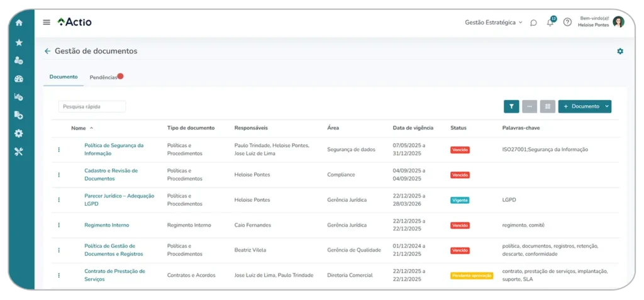Viewport: 644px width, 300px height.
Task: Open the notifications bell icon
Action: pyautogui.click(x=550, y=23)
